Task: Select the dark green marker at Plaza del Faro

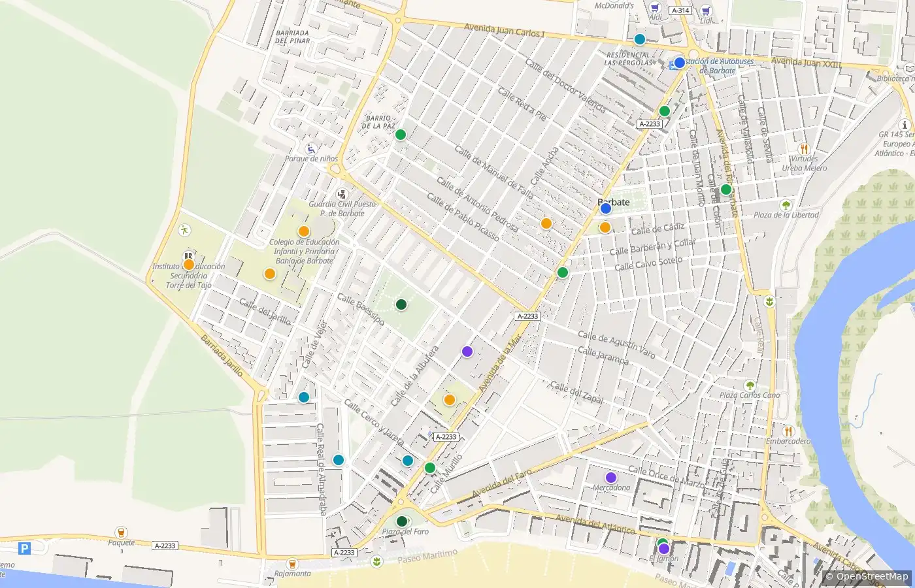Action: tap(402, 521)
